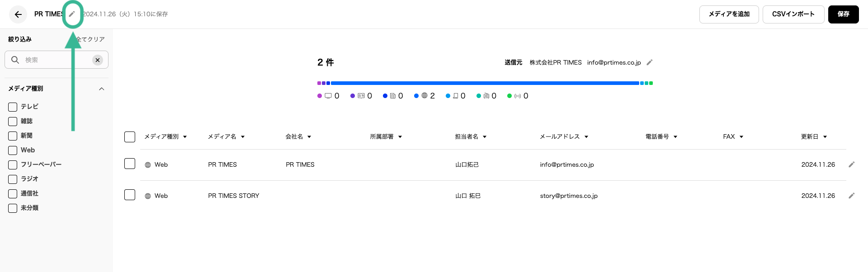This screenshot has height=272, width=868.
Task: Edit list name with pencil icon beside PR TIMES
Action: point(72,14)
